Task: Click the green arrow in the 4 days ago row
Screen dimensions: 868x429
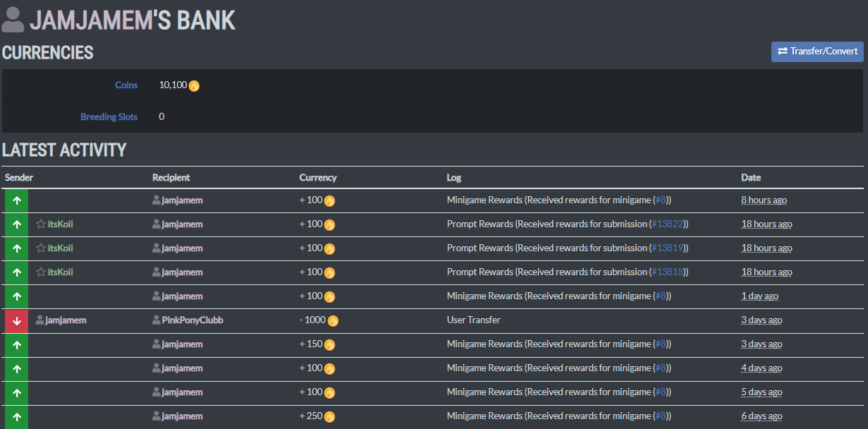Action: tap(17, 368)
